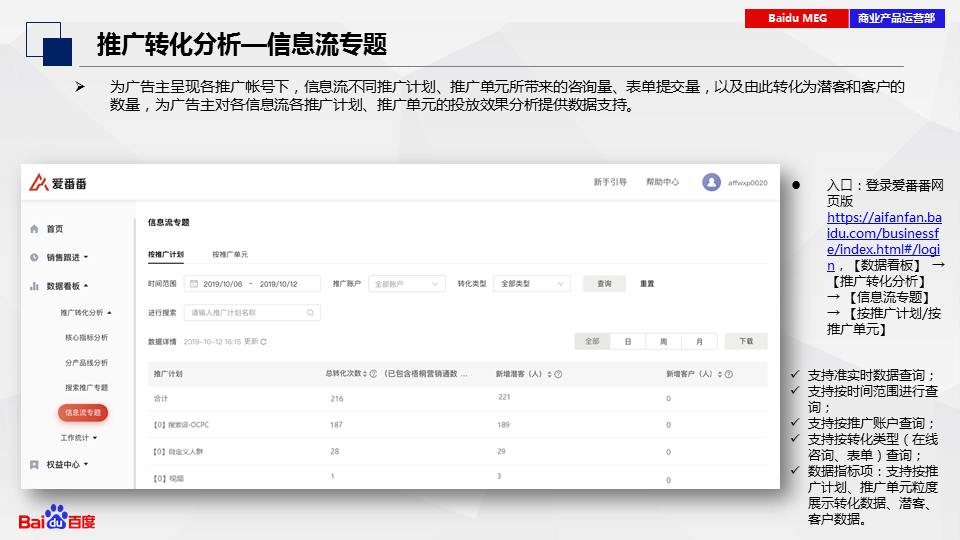This screenshot has height=540, width=960.
Task: Click the search magnifier icon
Action: (x=311, y=313)
